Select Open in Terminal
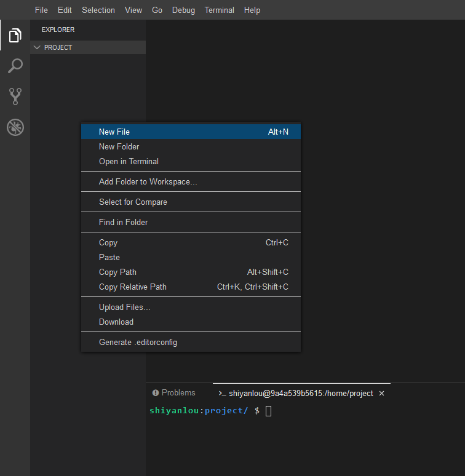The height and width of the screenshot is (476, 465). click(x=191, y=162)
